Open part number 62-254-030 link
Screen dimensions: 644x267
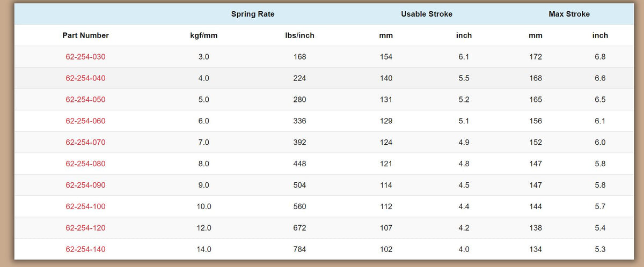pos(85,57)
